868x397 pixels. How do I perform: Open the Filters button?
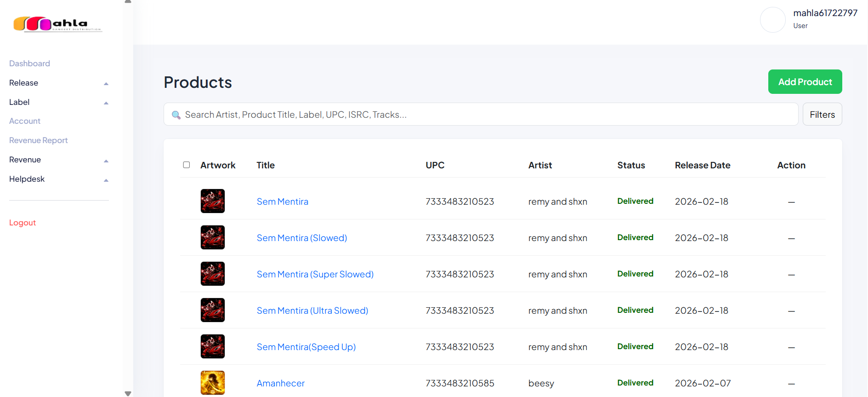pos(822,115)
